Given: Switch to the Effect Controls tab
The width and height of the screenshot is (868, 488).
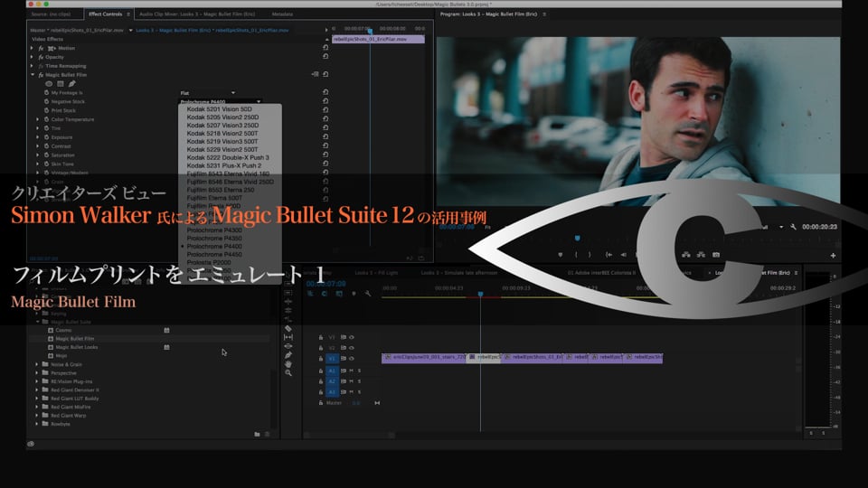Looking at the screenshot, I should coord(105,14).
